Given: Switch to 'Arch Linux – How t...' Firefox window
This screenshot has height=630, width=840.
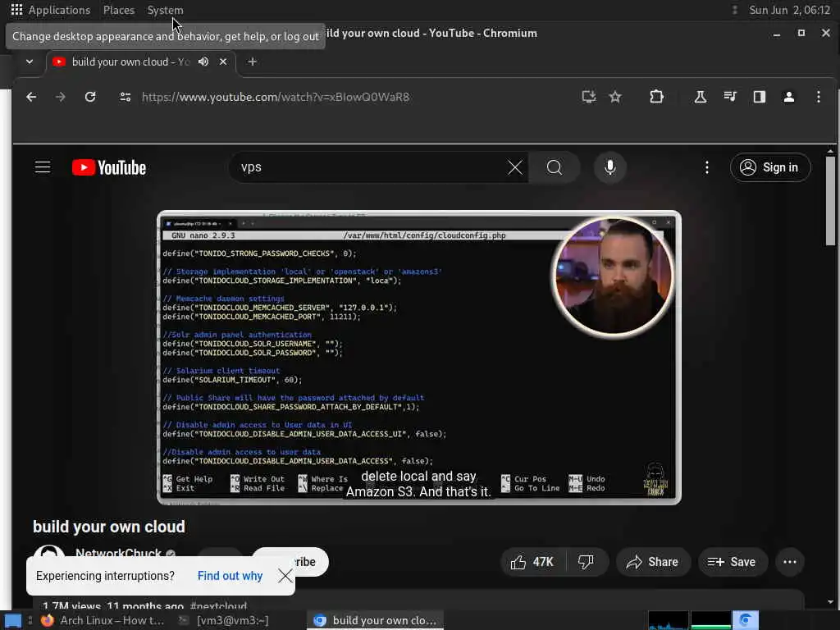Looking at the screenshot, I should pyautogui.click(x=103, y=621).
